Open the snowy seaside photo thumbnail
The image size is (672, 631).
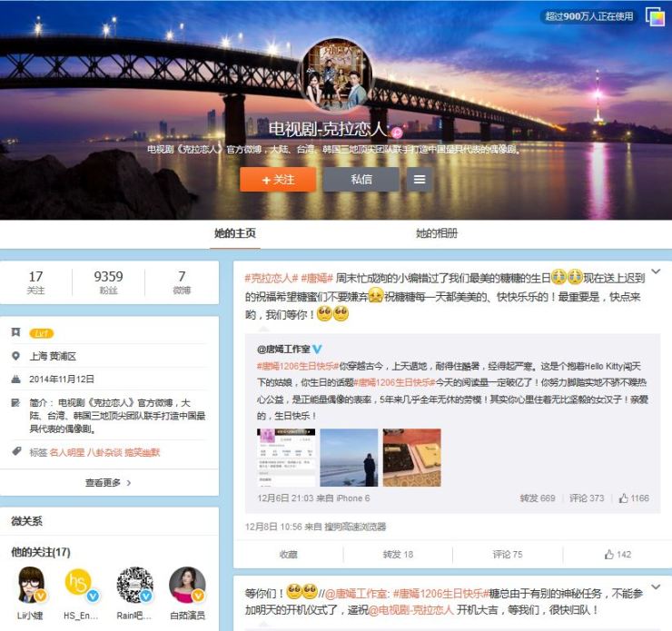pyautogui.click(x=349, y=458)
